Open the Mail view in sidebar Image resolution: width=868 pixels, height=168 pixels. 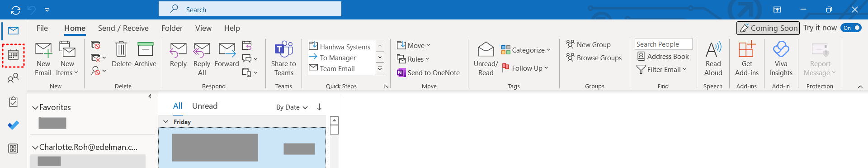[x=13, y=31]
